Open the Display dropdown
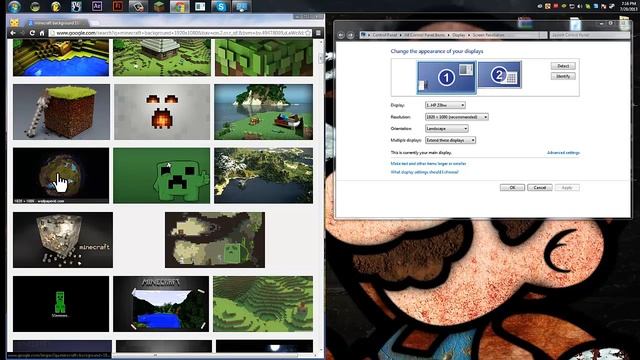This screenshot has height=360, width=640. pyautogui.click(x=445, y=105)
